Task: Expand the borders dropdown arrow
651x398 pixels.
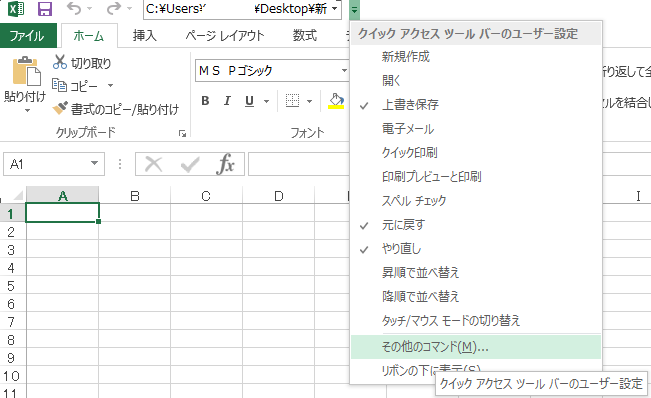Action: pyautogui.click(x=309, y=101)
